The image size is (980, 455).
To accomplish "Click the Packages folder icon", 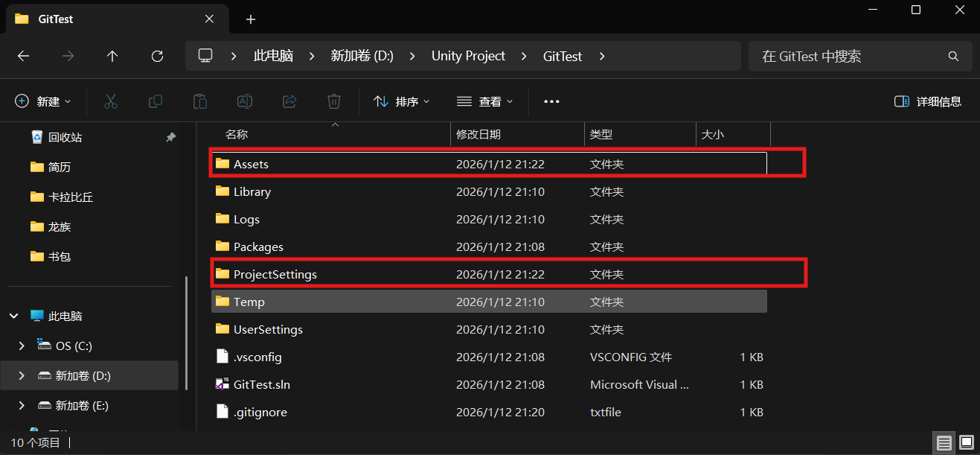I will [x=222, y=246].
